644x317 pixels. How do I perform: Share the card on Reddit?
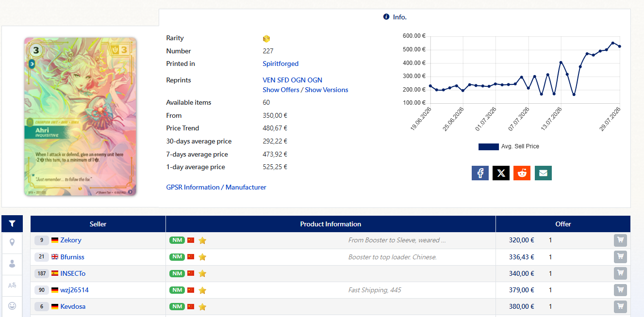(x=522, y=173)
